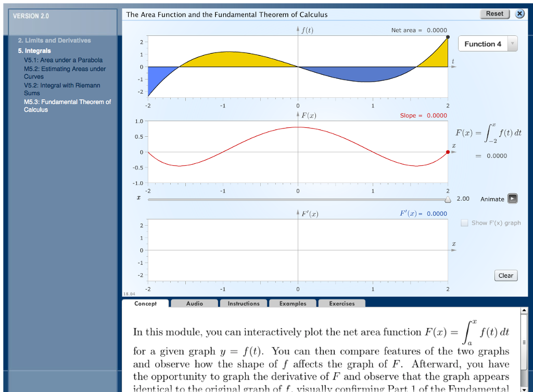Open V5.2: Integral with Riemann Sums
533x392 pixels.
[x=62, y=89]
